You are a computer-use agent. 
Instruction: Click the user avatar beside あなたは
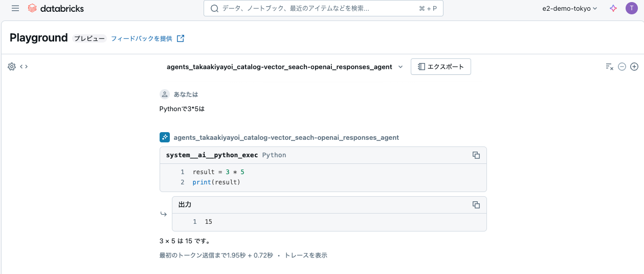pyautogui.click(x=165, y=94)
